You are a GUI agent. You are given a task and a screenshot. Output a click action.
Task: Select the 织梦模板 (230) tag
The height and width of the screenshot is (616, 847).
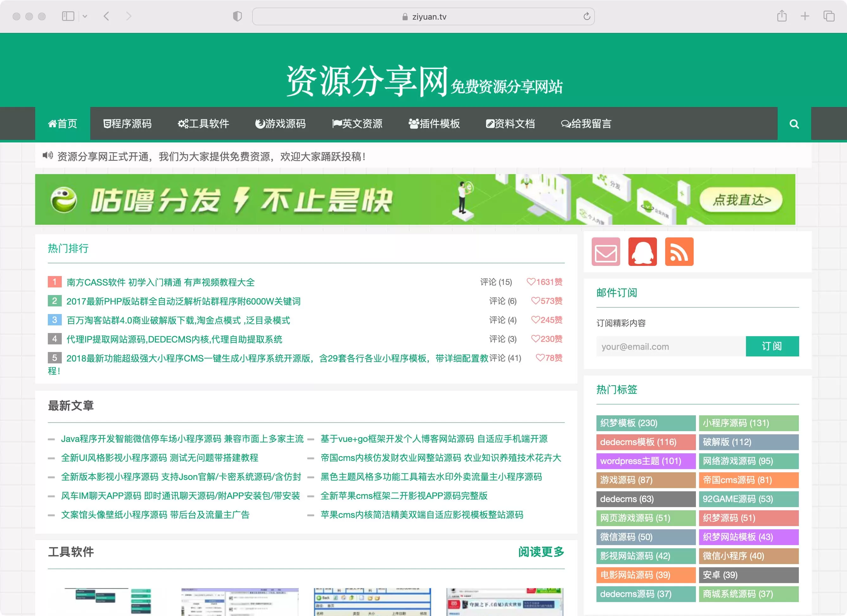(x=646, y=424)
